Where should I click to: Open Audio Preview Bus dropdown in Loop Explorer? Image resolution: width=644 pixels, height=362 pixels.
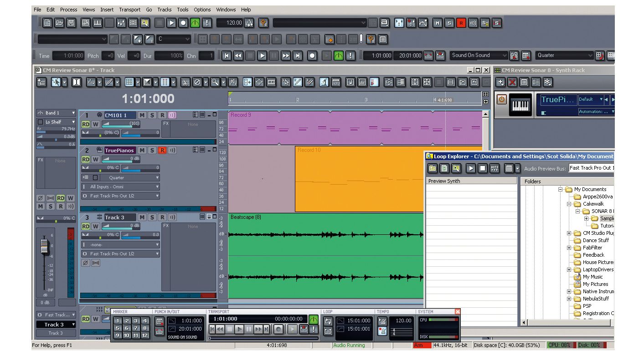(x=591, y=168)
